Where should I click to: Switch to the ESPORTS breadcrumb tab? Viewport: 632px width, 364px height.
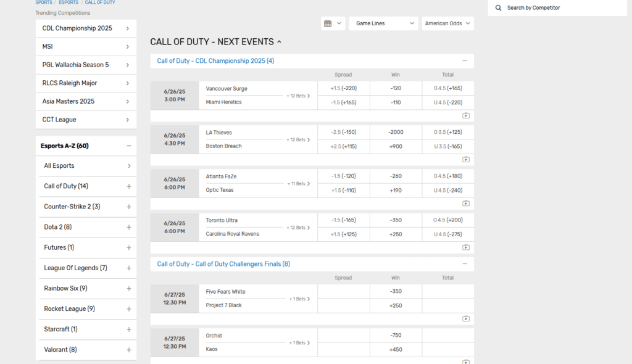tap(69, 2)
